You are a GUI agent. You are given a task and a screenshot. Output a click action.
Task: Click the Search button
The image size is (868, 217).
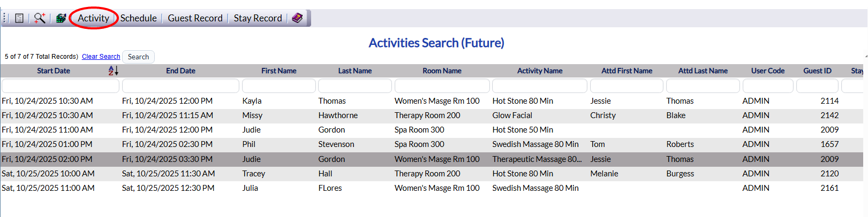click(138, 57)
